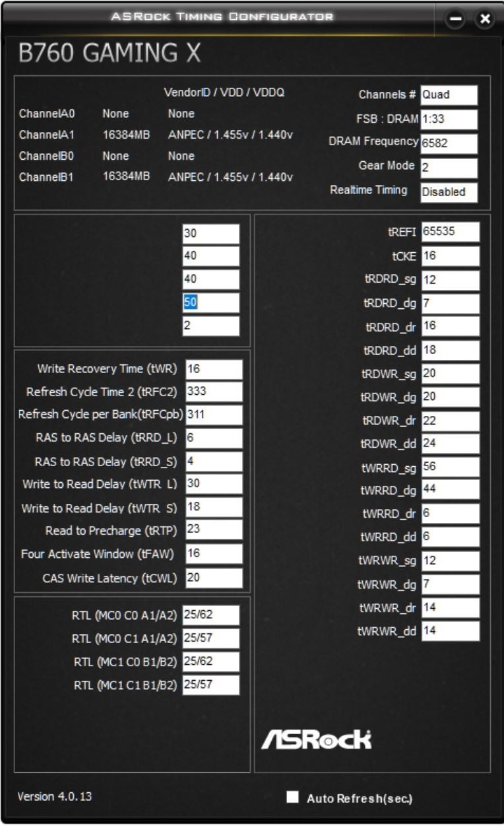Click the Four Activate Window (tFAW) field
The height and width of the screenshot is (826, 504).
coord(214,554)
